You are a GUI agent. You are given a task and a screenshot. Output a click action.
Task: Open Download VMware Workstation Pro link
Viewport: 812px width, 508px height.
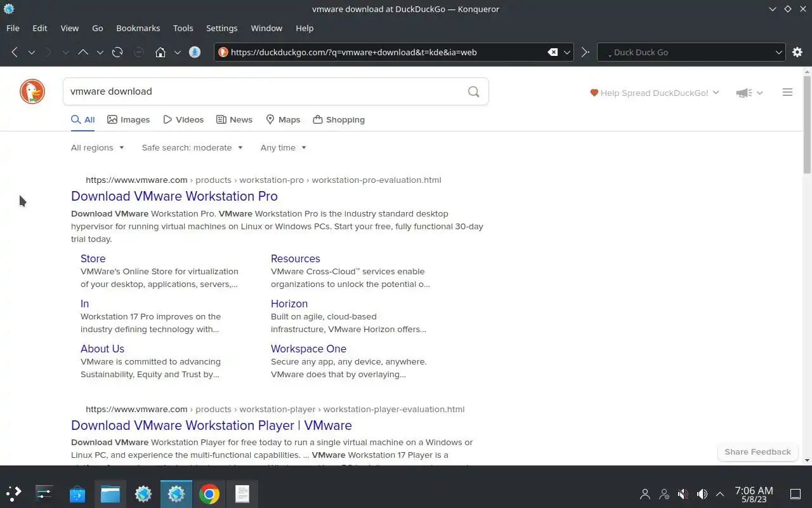(174, 196)
